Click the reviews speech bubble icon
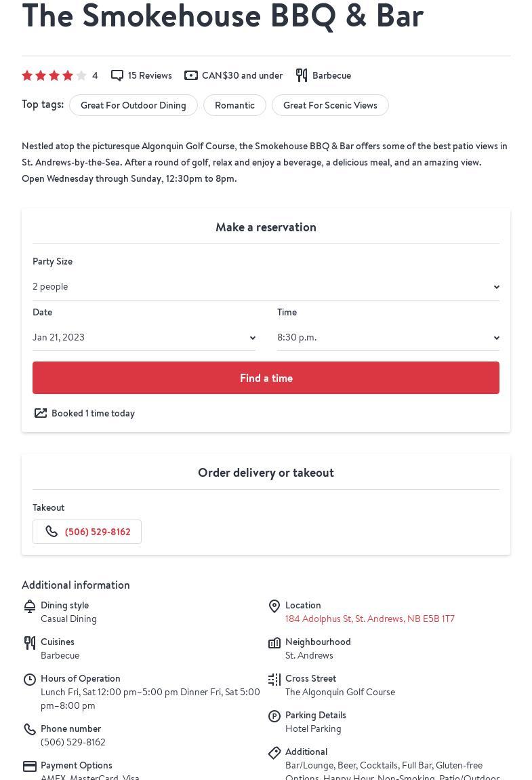 coord(117,75)
